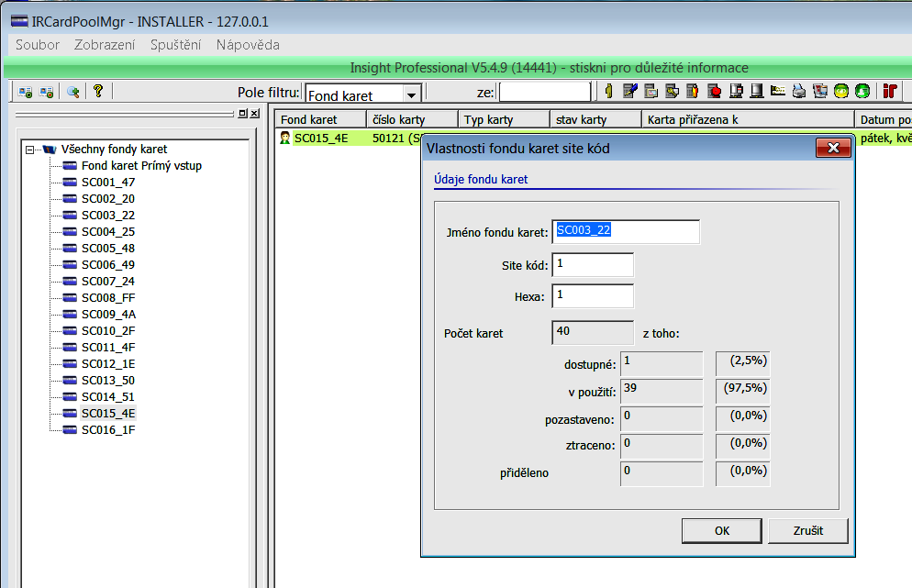Click the first green-dot card icon
Screen dimensions: 912x588
26,91
